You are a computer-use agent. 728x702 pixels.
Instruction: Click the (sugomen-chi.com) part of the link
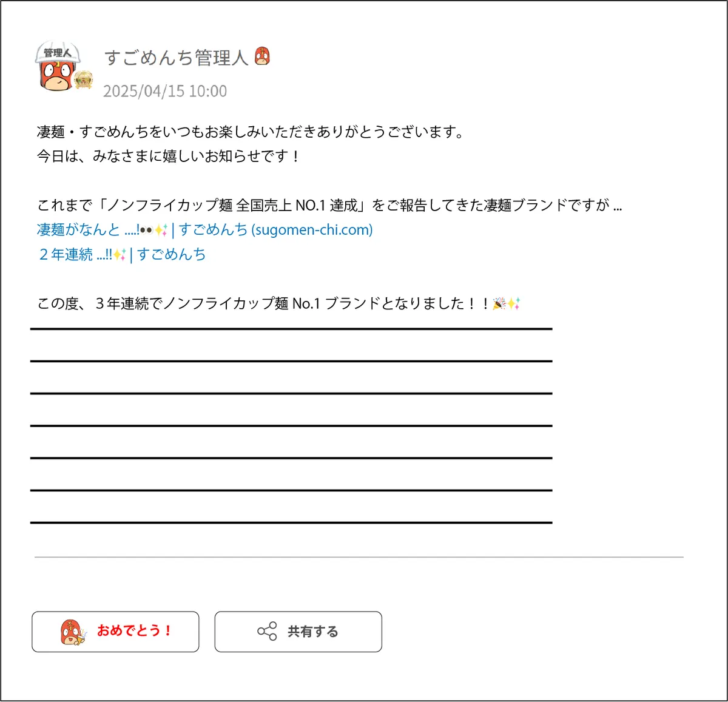tap(312, 230)
